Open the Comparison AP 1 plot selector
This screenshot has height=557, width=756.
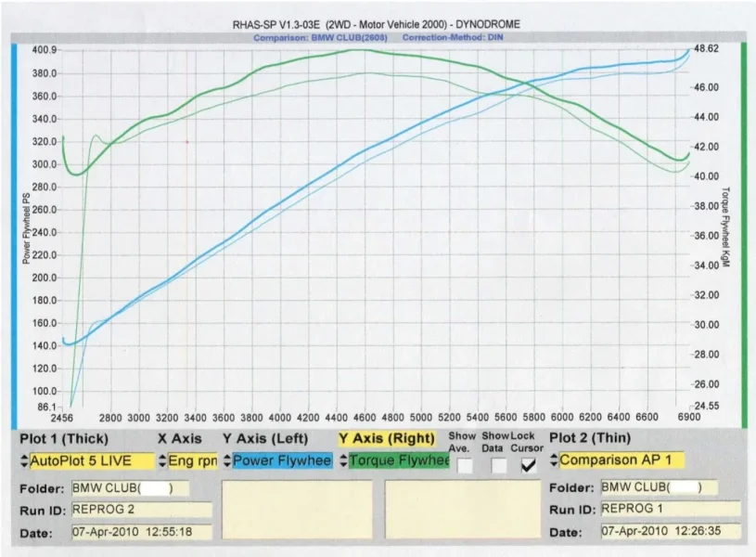coord(621,460)
